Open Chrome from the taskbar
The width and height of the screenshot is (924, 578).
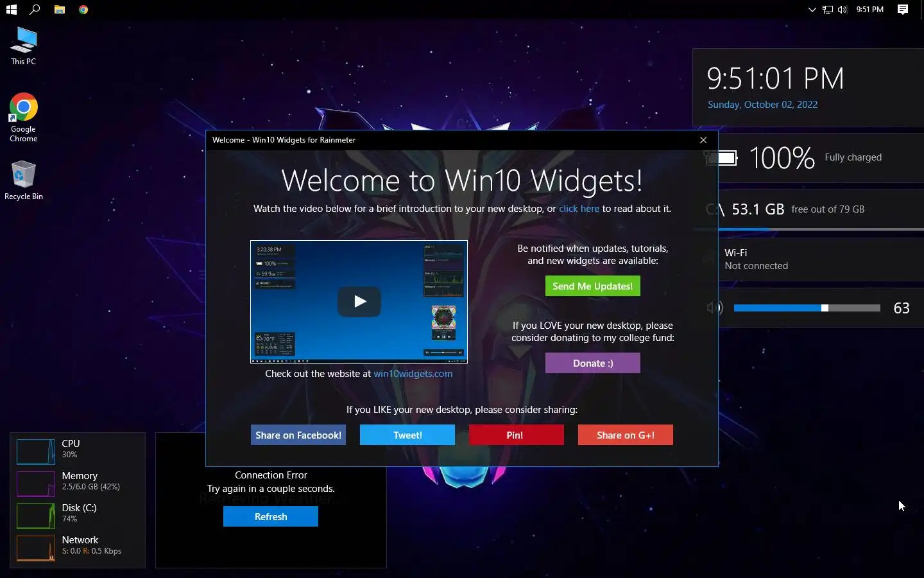pos(83,10)
